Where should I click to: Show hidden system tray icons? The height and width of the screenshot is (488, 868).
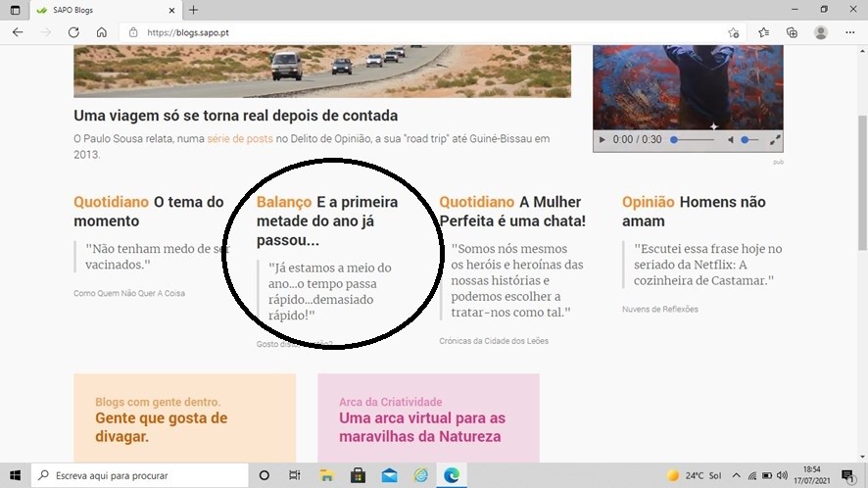pos(737,475)
